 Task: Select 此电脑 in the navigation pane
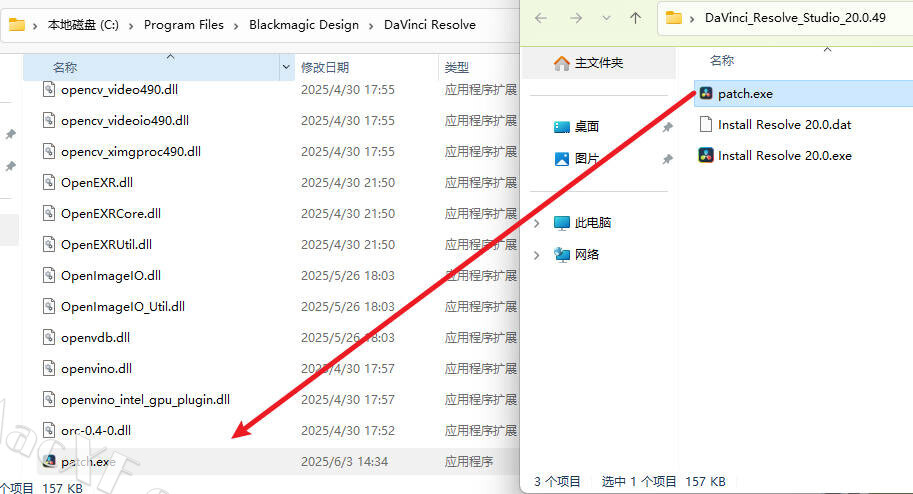(593, 223)
